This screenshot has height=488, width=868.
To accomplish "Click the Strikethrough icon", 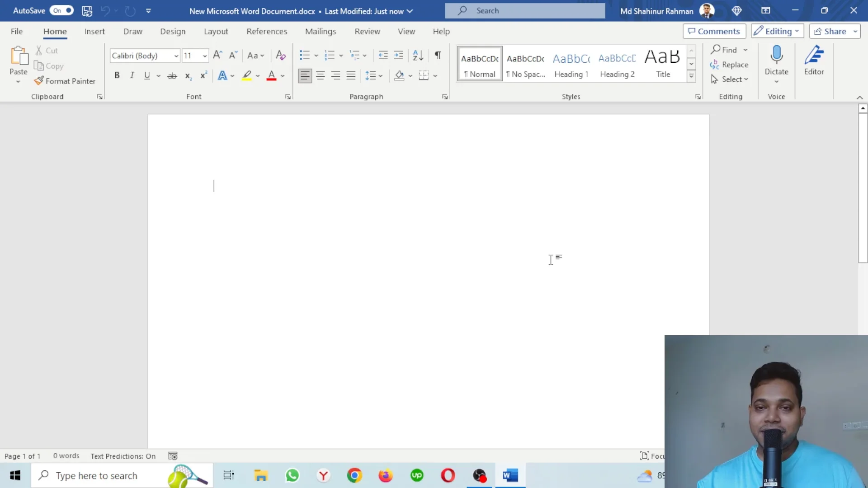I will click(x=172, y=75).
